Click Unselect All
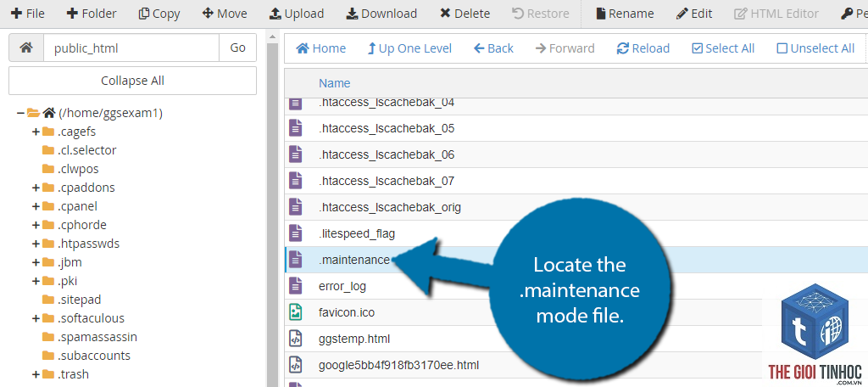This screenshot has width=868, height=387. pyautogui.click(x=815, y=48)
